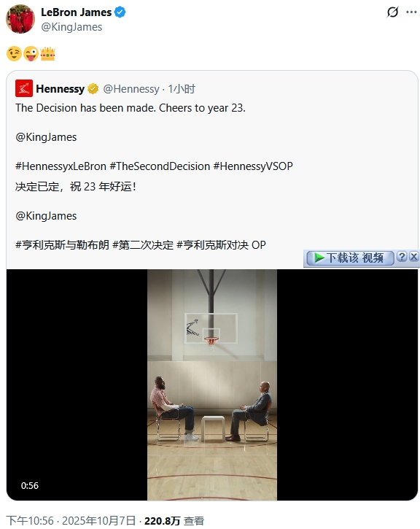Click the blue verified badge beside LeBron James
420x529 pixels.
click(120, 12)
